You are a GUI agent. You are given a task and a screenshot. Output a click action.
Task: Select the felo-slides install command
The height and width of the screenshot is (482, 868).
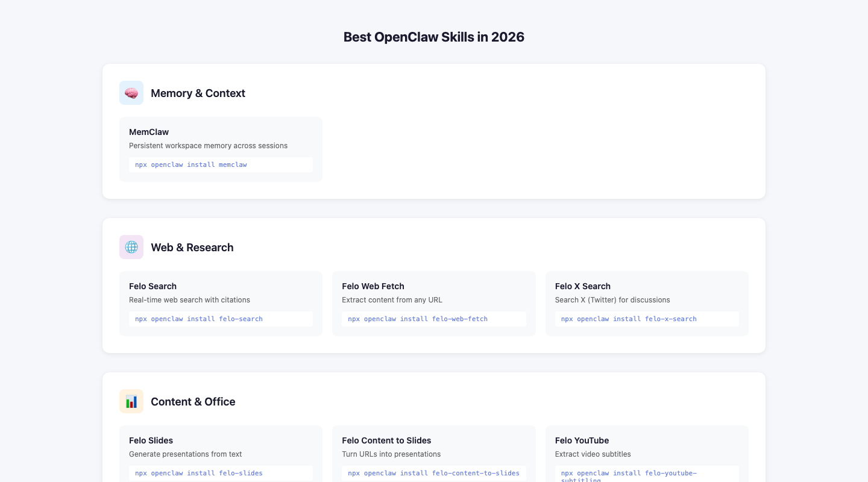(199, 473)
